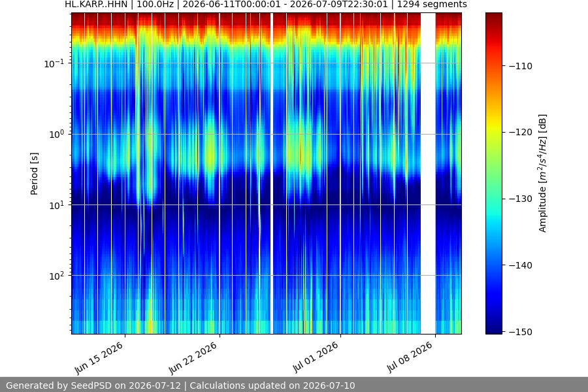588x392 pixels.
Task: Click the dark red top of the colorbar
Action: 493,18
